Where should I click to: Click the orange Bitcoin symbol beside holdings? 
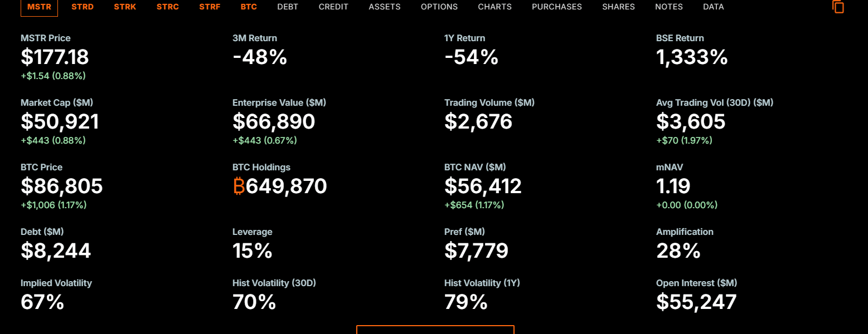pos(239,186)
